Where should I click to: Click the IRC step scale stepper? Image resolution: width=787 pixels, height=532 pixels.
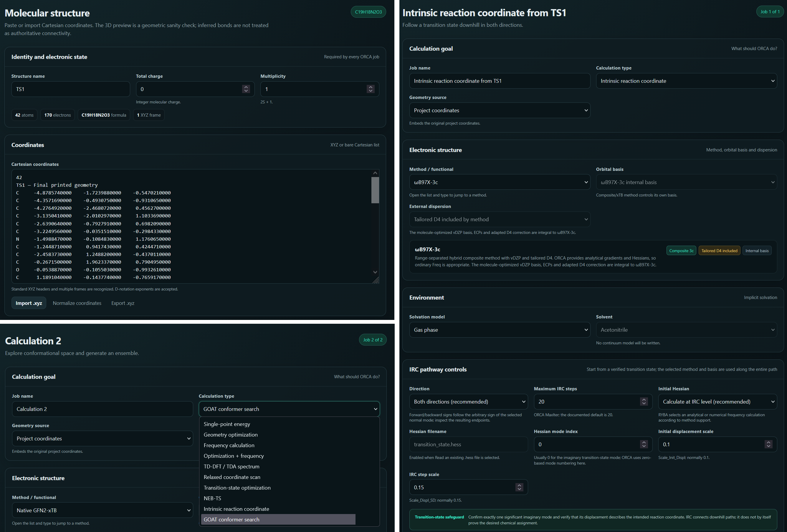pyautogui.click(x=519, y=487)
